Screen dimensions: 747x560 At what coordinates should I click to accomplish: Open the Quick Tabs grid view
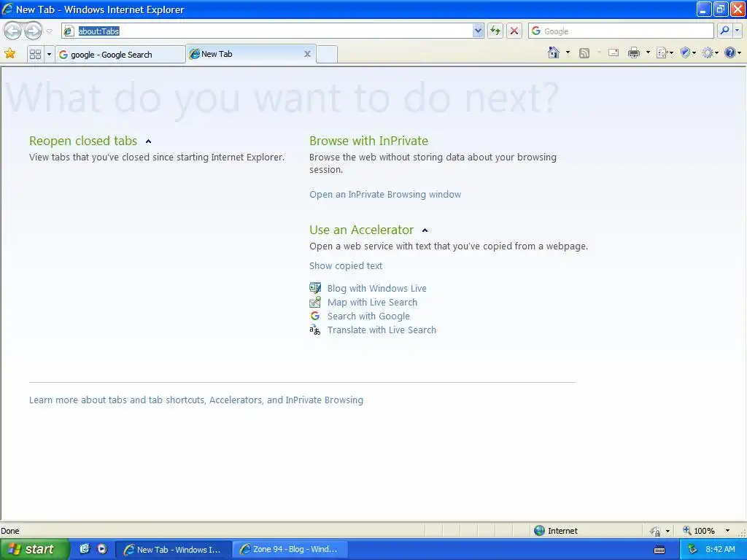point(35,54)
